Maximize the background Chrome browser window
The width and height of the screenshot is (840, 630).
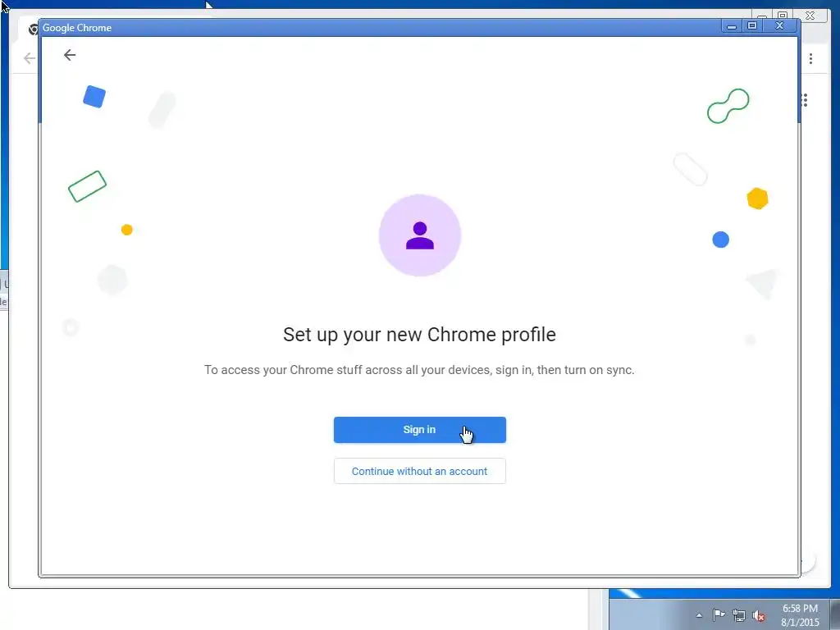click(x=783, y=15)
